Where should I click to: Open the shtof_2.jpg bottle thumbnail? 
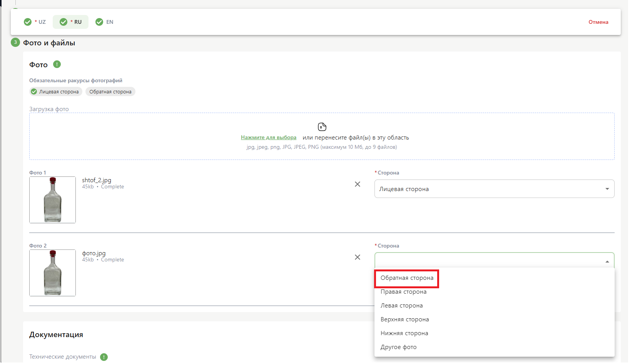[x=53, y=200]
